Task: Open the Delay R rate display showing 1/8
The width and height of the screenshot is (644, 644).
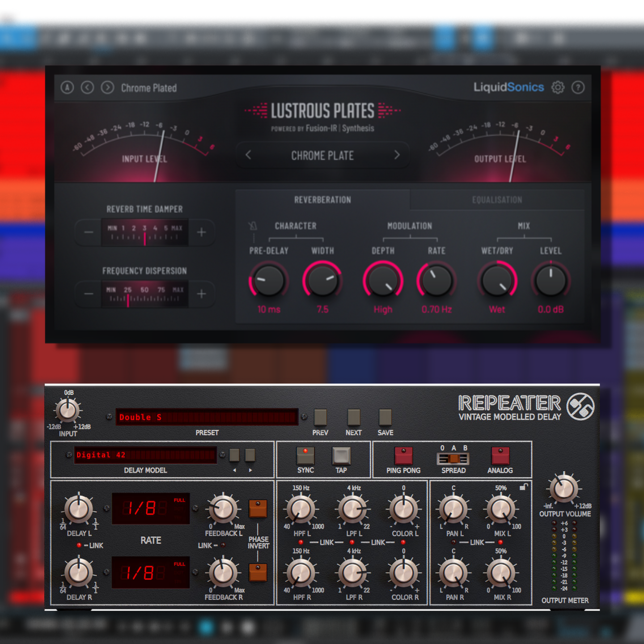Action: click(x=151, y=572)
